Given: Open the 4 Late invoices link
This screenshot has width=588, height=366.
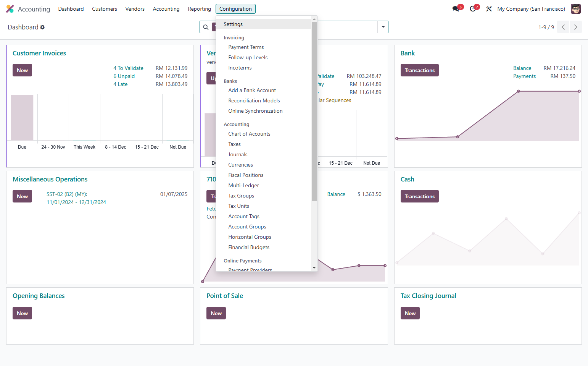Looking at the screenshot, I should click(121, 84).
